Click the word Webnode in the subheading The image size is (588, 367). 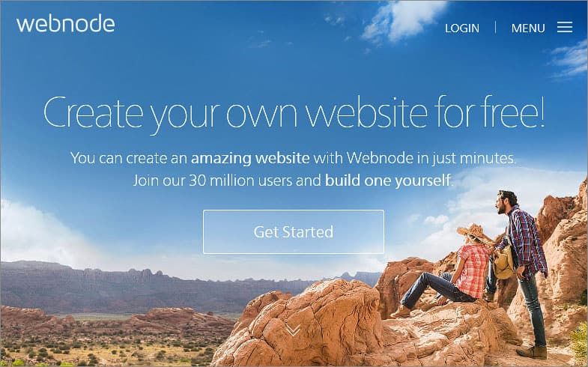pyautogui.click(x=380, y=158)
